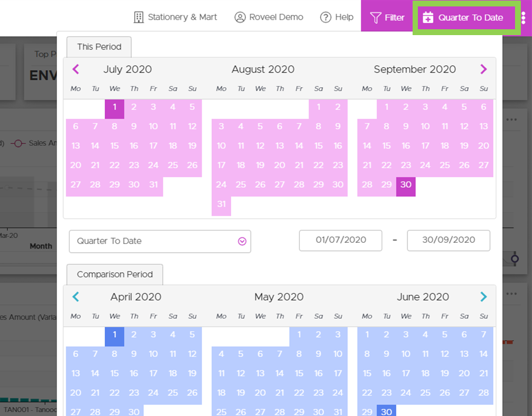Click the Roveel Demo user profile icon

point(240,18)
